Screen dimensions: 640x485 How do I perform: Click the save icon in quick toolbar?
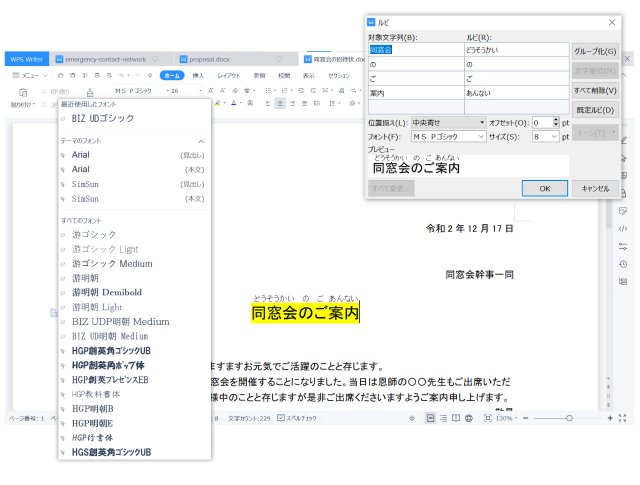(x=73, y=76)
